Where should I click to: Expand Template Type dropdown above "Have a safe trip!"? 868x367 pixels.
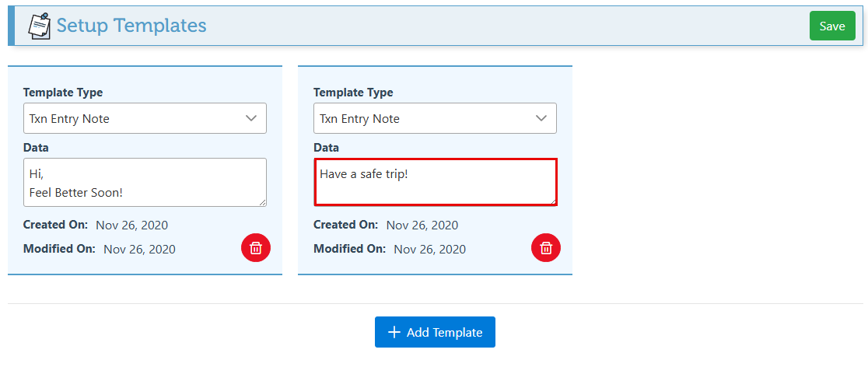tap(435, 119)
